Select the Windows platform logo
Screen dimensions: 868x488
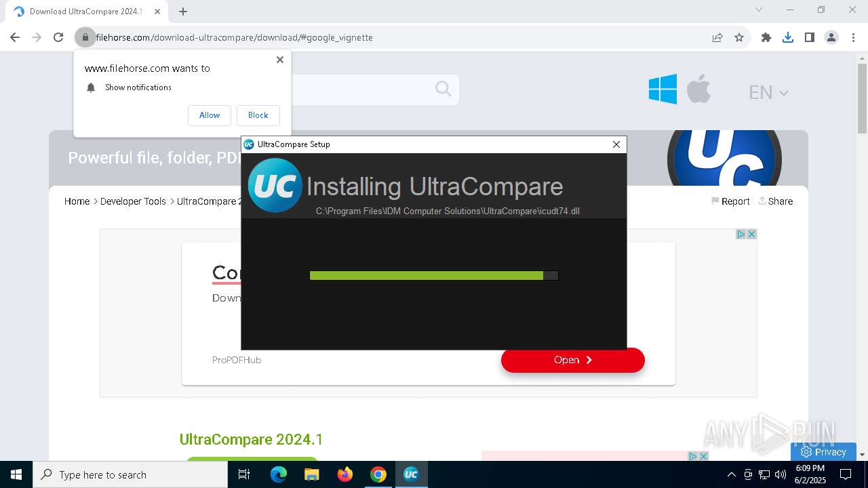point(663,89)
